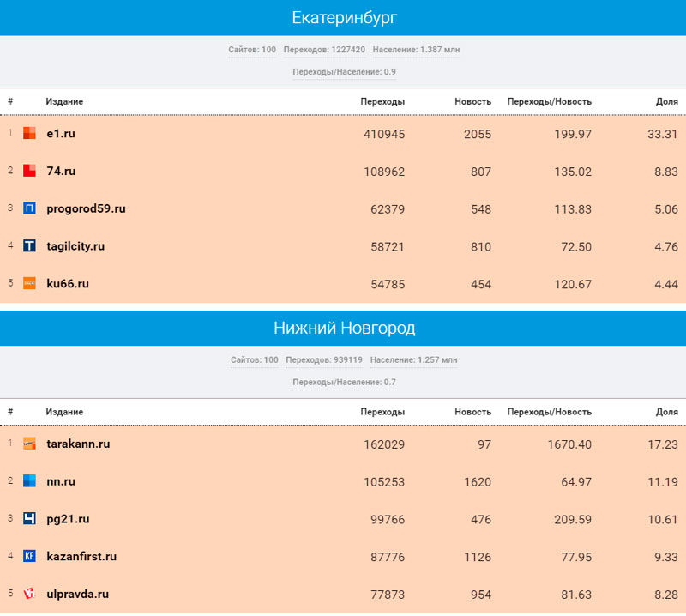Sort Нижний Новгород table by Доля column
This screenshot has width=686, height=616.
pos(666,412)
